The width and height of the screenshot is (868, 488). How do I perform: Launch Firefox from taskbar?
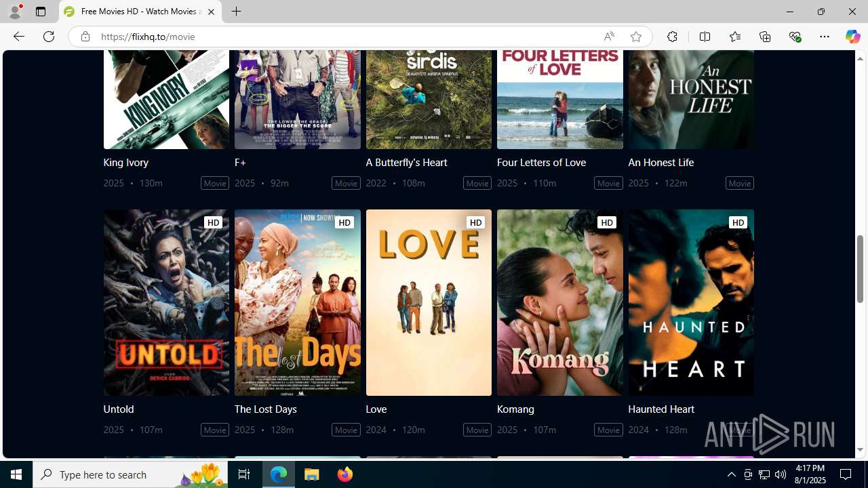[345, 474]
